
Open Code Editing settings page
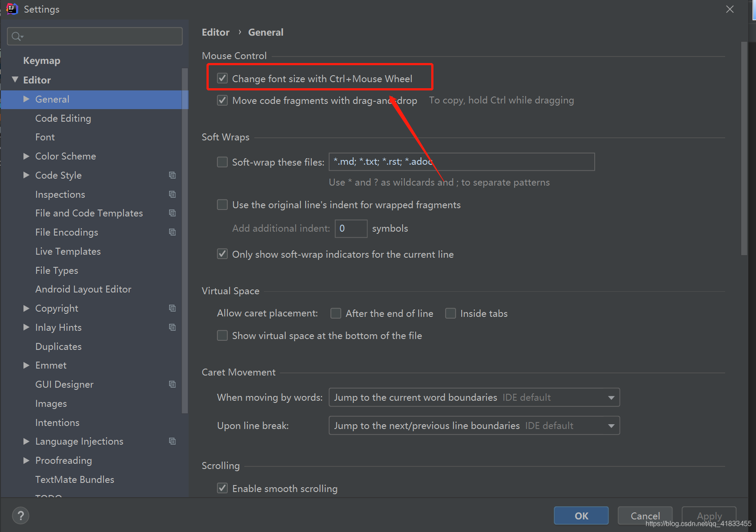[x=63, y=118]
